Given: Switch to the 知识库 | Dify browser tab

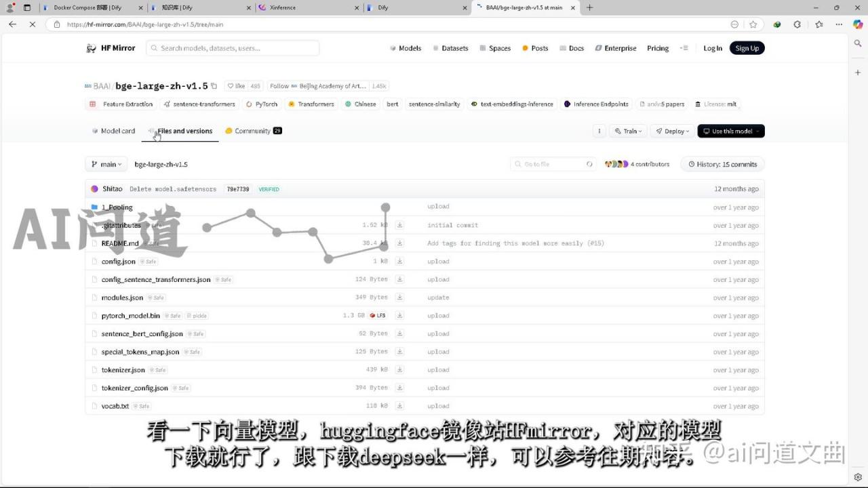Looking at the screenshot, I should [x=200, y=7].
